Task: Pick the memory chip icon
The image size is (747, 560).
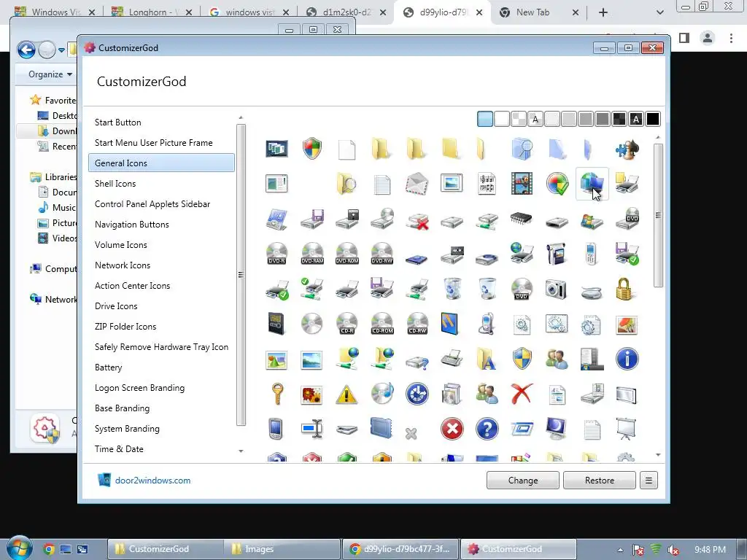Action: tap(522, 219)
